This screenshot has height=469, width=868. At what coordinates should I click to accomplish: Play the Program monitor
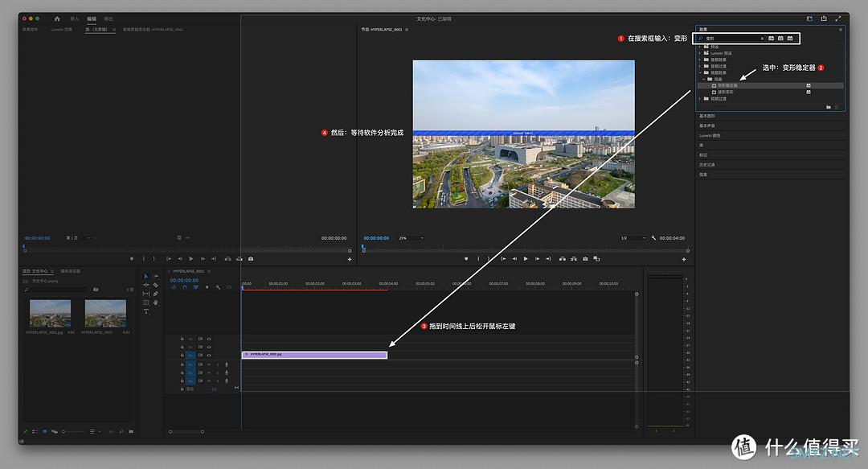point(526,259)
